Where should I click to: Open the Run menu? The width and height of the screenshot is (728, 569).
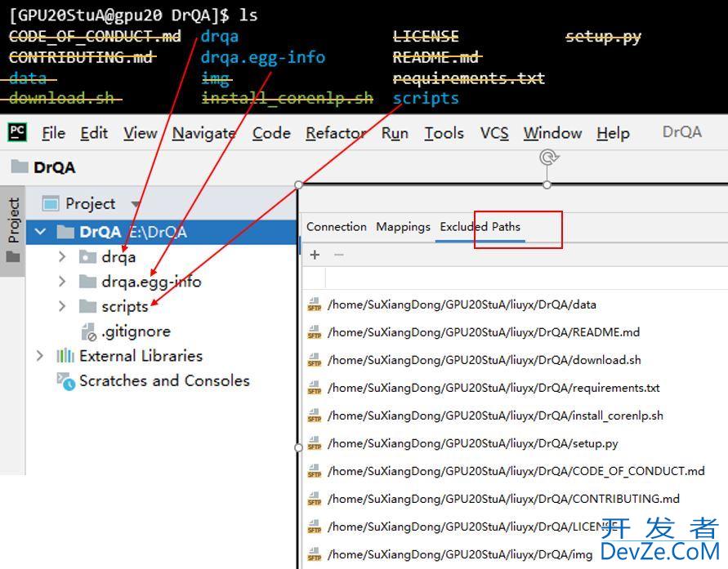[395, 133]
